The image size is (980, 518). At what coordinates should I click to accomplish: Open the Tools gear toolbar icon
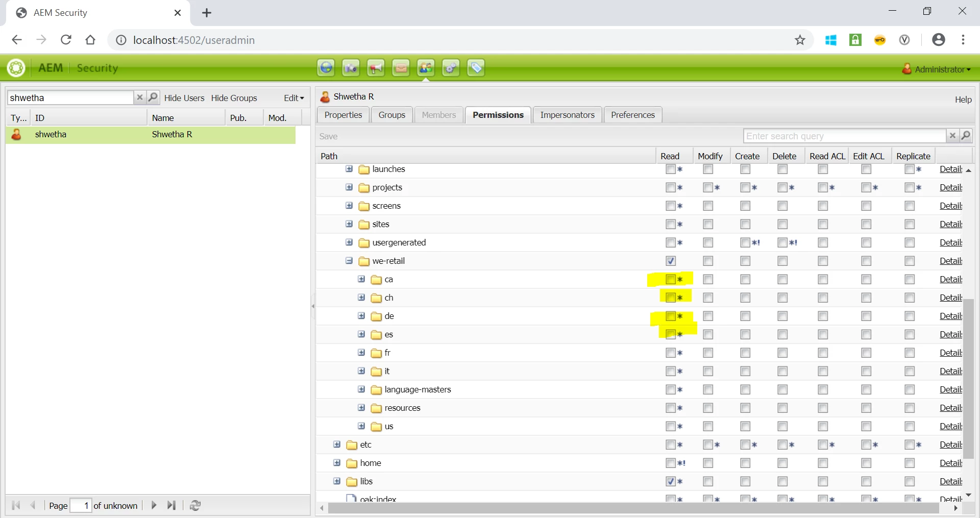(x=451, y=68)
